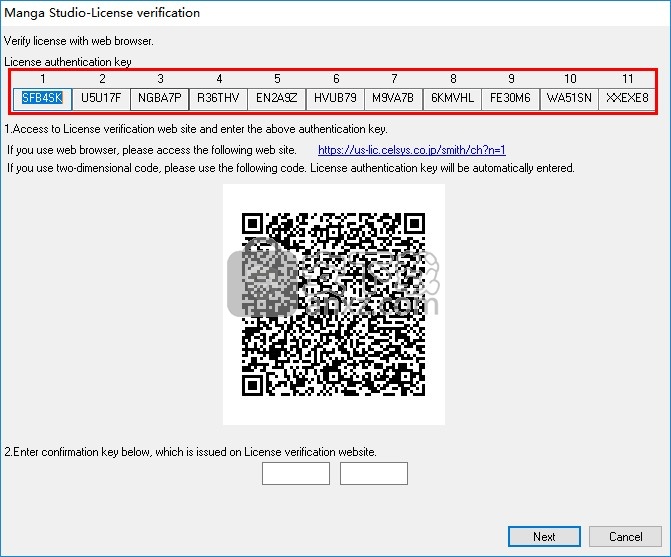Open the us-lic.celsys.co.jp verification link

[412, 150]
